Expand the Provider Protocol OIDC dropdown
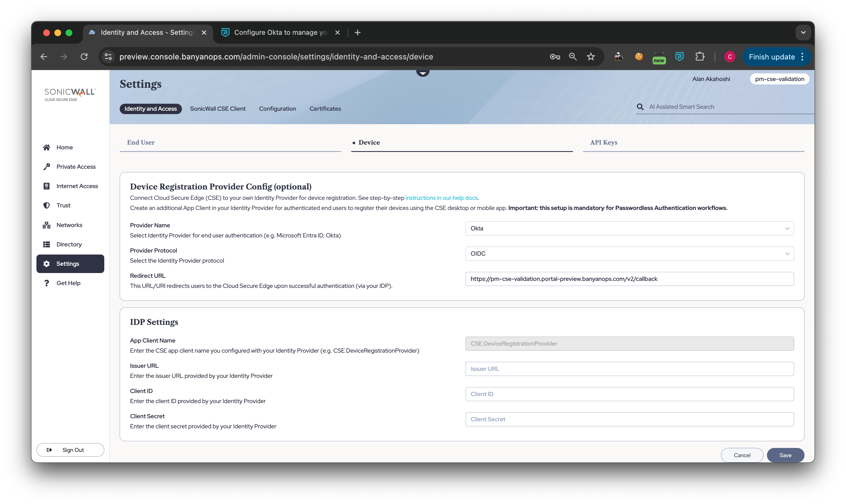Viewport: 846px width, 504px height. point(629,254)
